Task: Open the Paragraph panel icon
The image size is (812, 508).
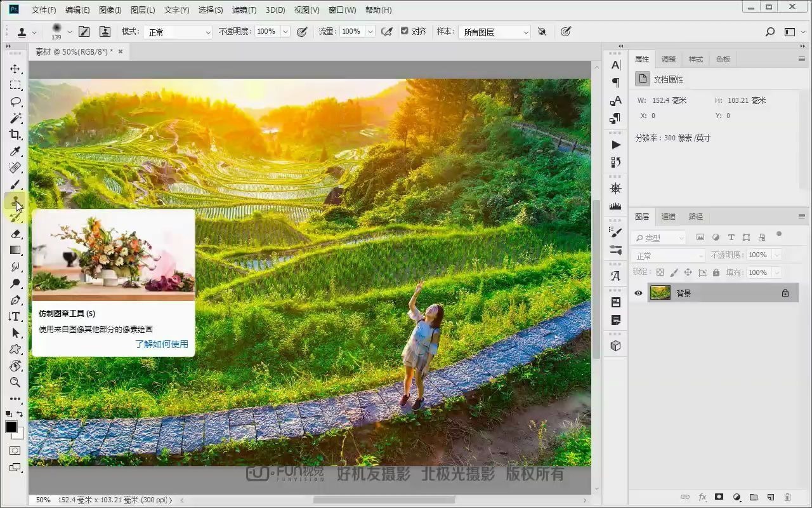Action: (615, 83)
